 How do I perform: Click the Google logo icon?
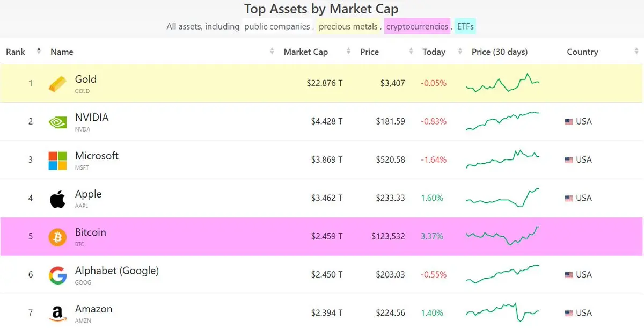(x=58, y=275)
